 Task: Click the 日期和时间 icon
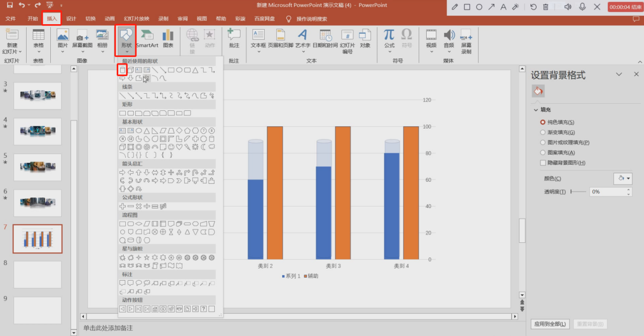click(325, 39)
